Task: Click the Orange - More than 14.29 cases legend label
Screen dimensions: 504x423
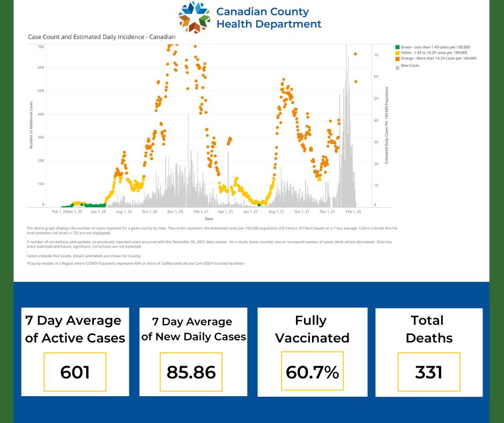Action: (x=439, y=59)
